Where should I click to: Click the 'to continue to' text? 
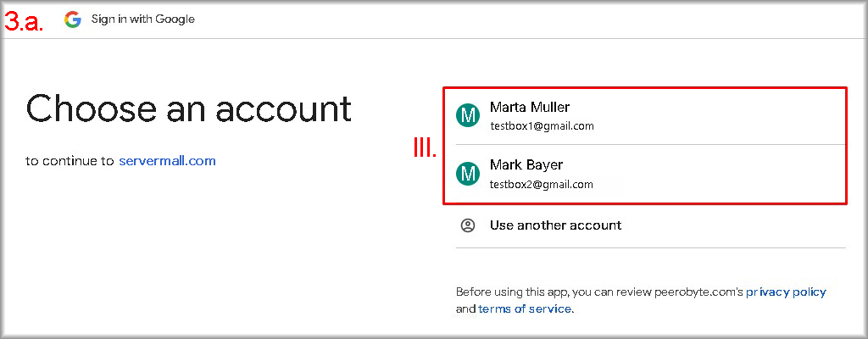[x=70, y=160]
